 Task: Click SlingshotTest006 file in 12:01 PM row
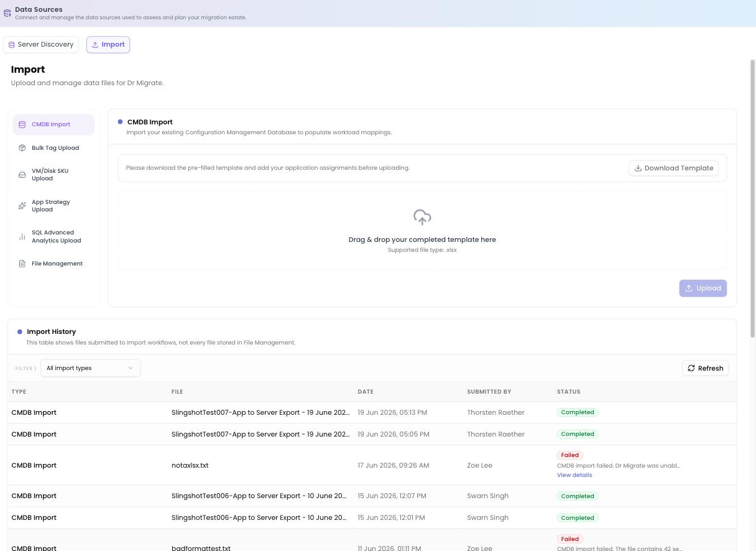259,517
